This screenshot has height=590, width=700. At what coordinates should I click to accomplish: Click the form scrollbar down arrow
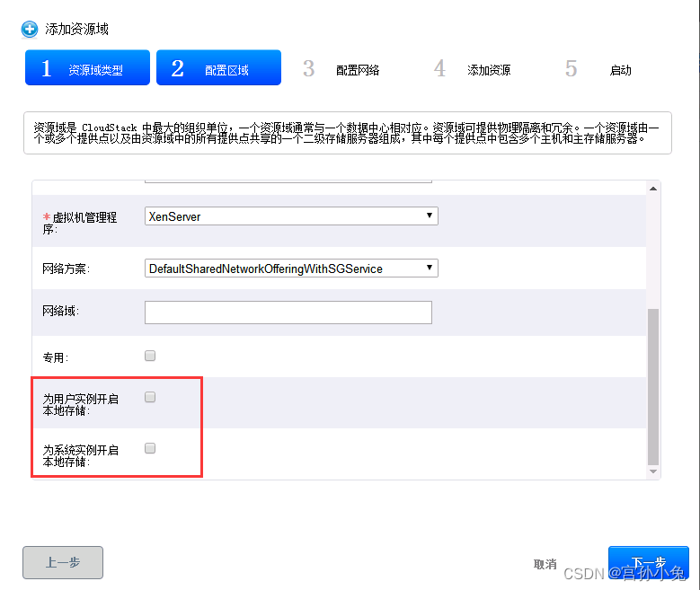pyautogui.click(x=653, y=471)
